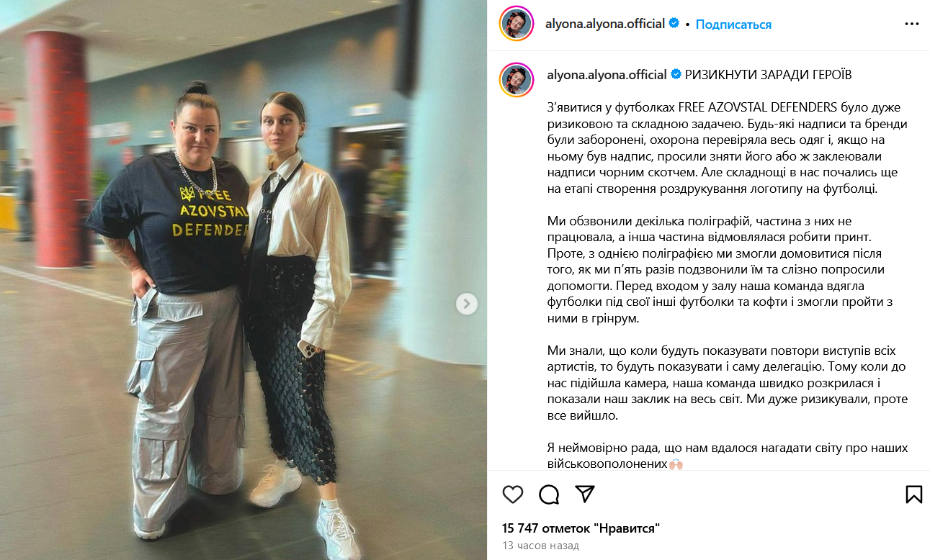The image size is (930, 560).
Task: Open alyona.alyona.official from the header username
Action: (x=606, y=24)
